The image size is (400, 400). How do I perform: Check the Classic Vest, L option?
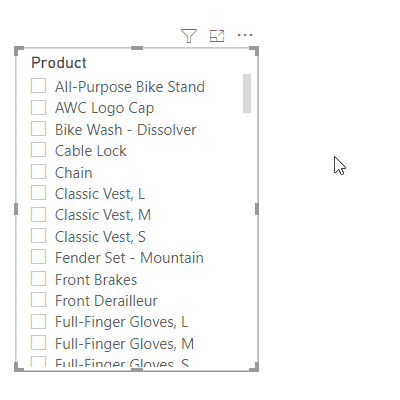(38, 193)
